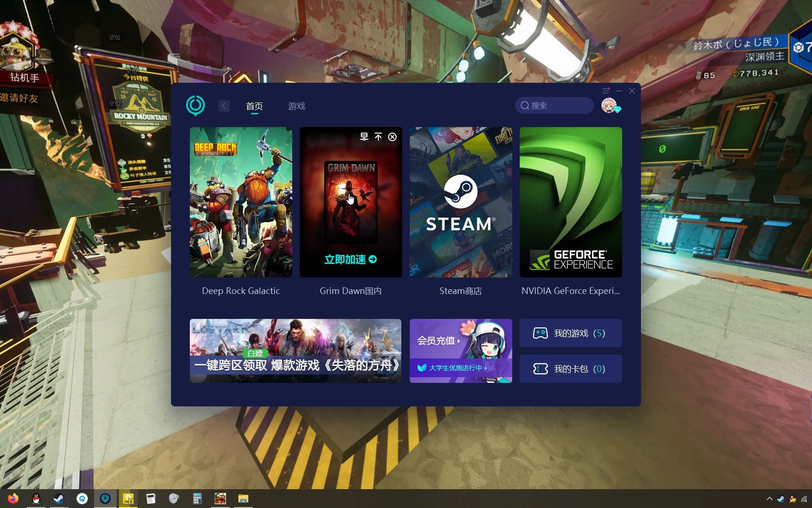Minimize the accelerator window

(619, 91)
